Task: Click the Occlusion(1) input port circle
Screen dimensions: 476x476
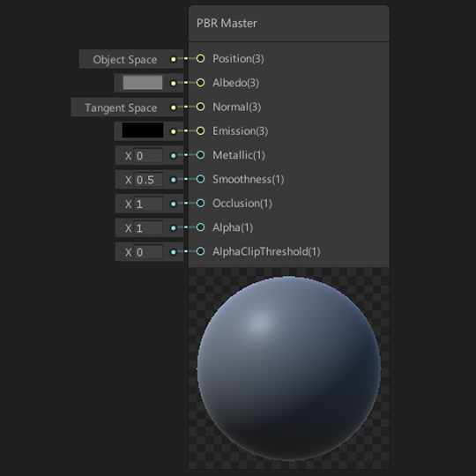Action: 200,203
